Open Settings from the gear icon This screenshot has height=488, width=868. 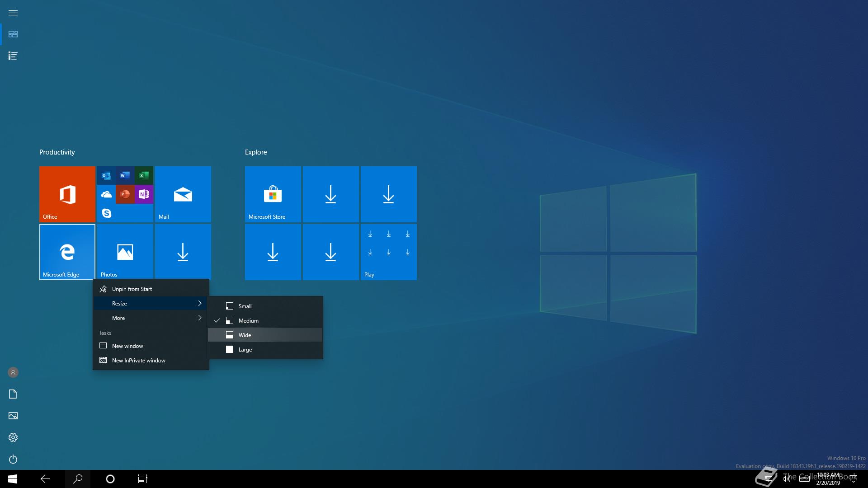13,437
